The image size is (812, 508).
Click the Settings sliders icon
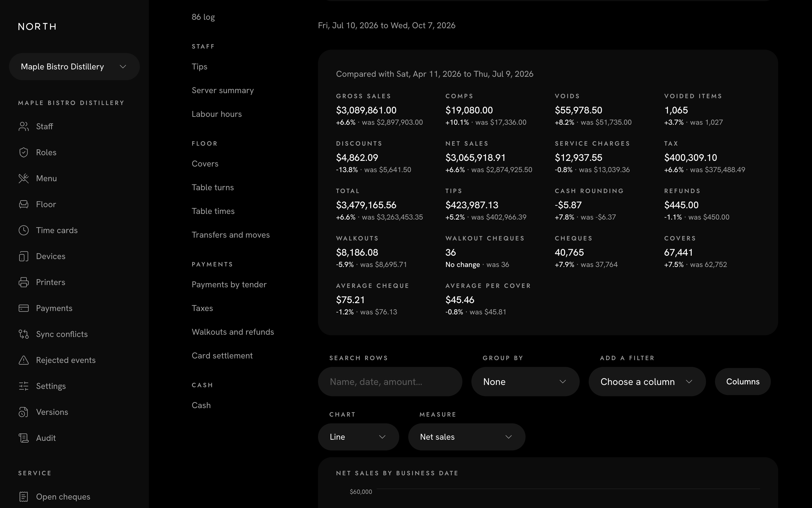coord(23,386)
